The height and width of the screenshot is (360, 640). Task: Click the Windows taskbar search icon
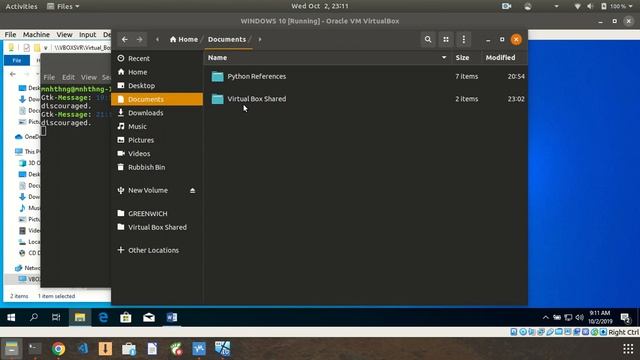pos(34,318)
